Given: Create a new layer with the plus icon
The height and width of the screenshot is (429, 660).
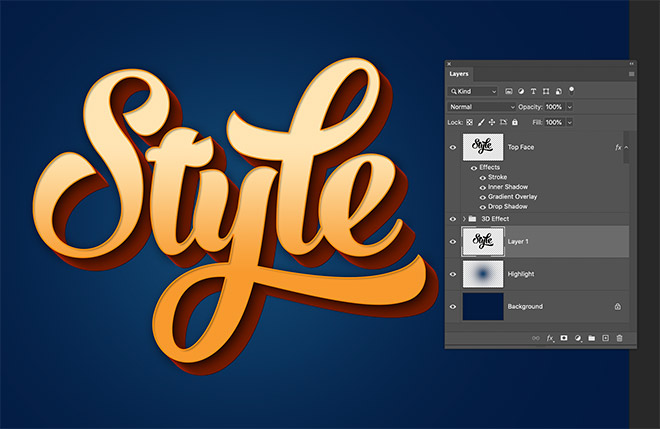Looking at the screenshot, I should [605, 338].
